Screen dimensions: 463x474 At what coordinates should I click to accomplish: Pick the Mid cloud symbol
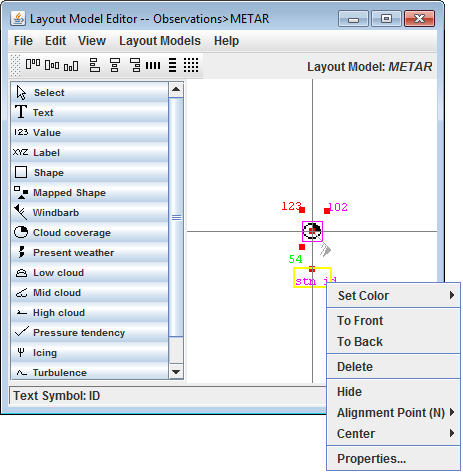(x=89, y=292)
